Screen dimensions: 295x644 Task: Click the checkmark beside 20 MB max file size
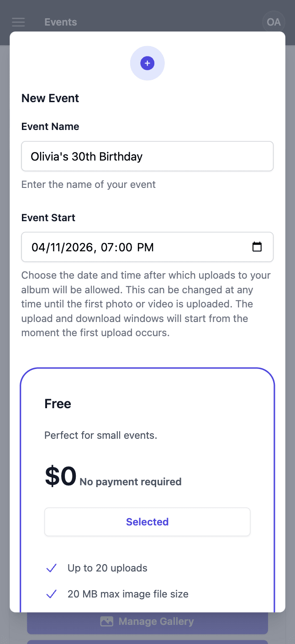point(51,594)
